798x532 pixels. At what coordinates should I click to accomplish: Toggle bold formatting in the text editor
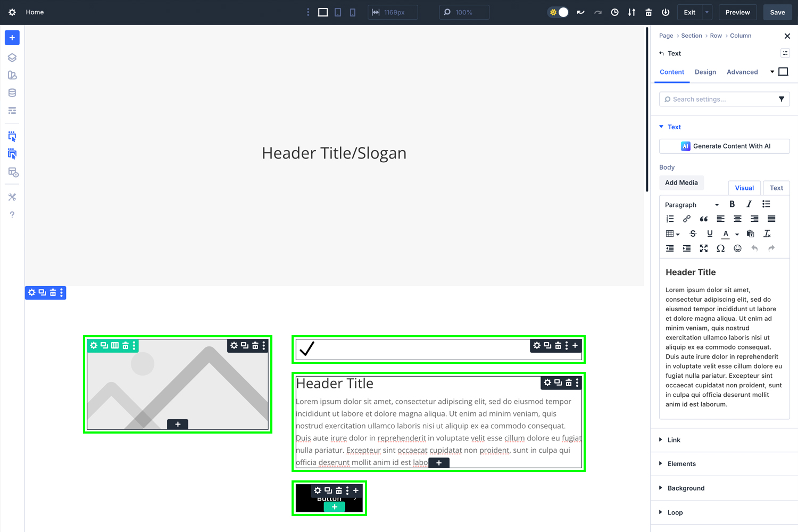click(x=732, y=204)
